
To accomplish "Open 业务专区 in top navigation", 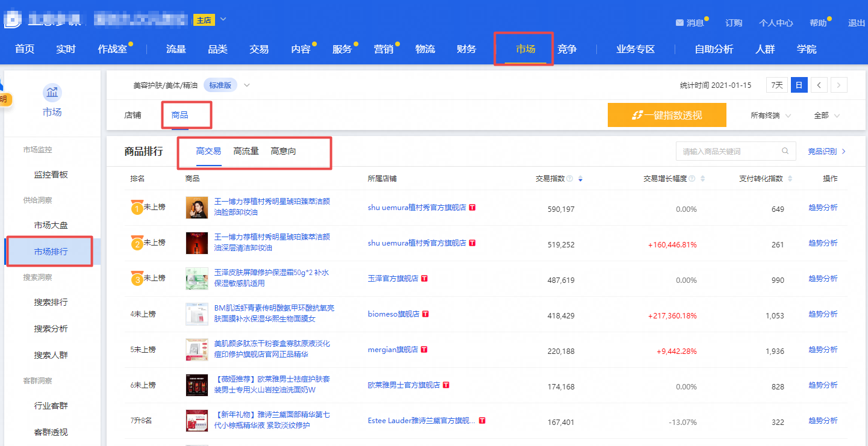I will coord(635,49).
